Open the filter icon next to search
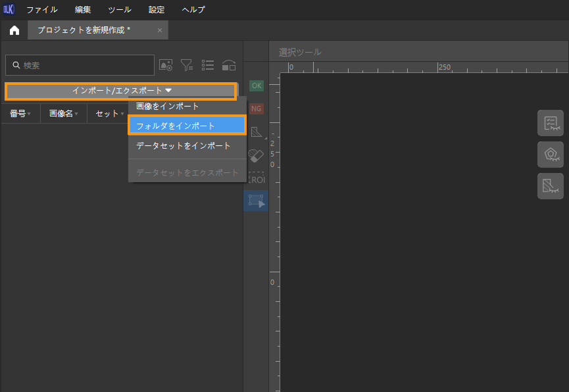Screen dimensions: 569x392 tap(187, 65)
